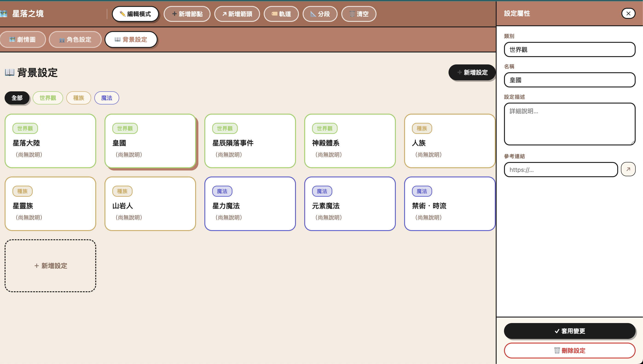Image resolution: width=643 pixels, height=364 pixels.
Task: Filter settings by 魔法 chip
Action: (107, 98)
